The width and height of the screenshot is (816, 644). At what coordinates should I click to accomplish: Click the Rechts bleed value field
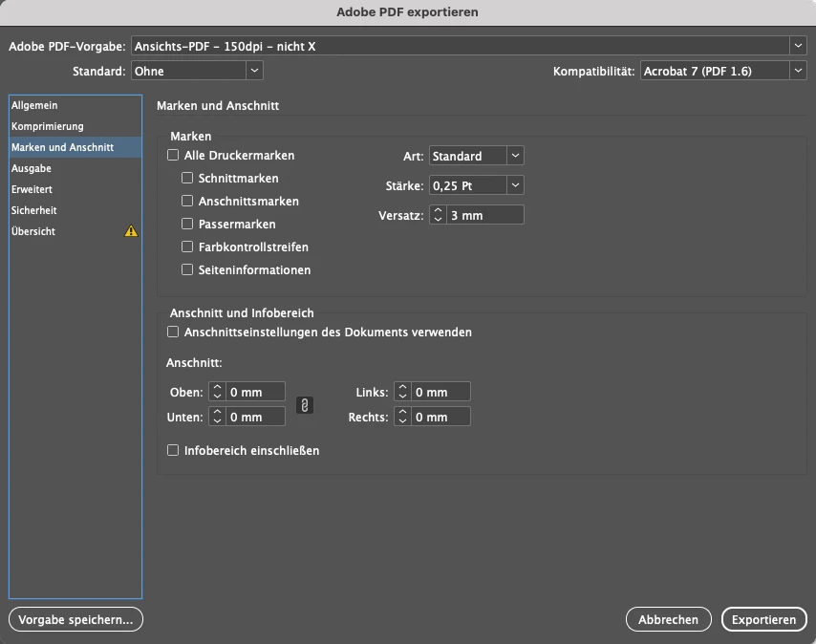(440, 417)
